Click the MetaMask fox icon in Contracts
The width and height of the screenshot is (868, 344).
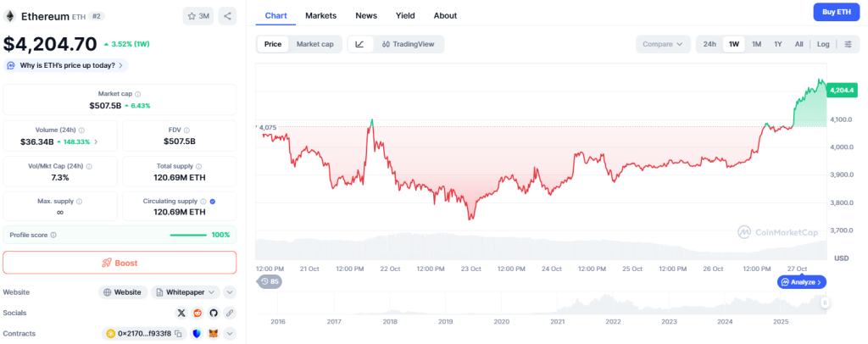coord(214,334)
